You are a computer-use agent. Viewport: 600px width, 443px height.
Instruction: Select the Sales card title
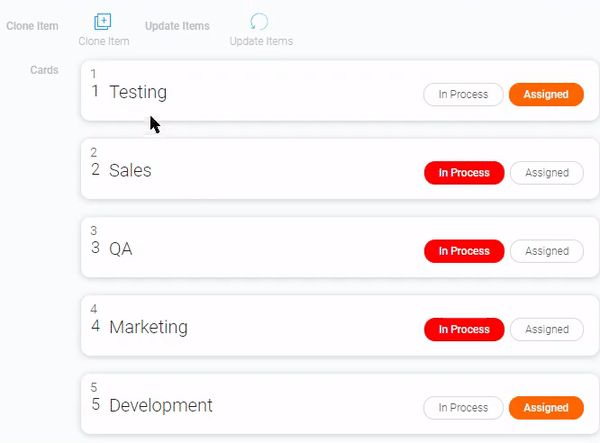(x=130, y=170)
